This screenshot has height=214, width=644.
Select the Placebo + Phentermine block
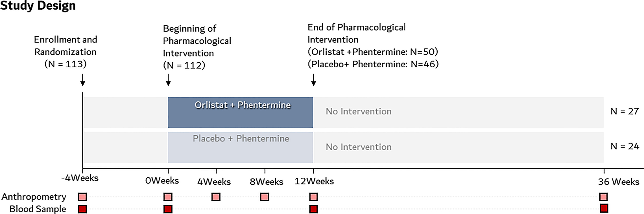241,147
